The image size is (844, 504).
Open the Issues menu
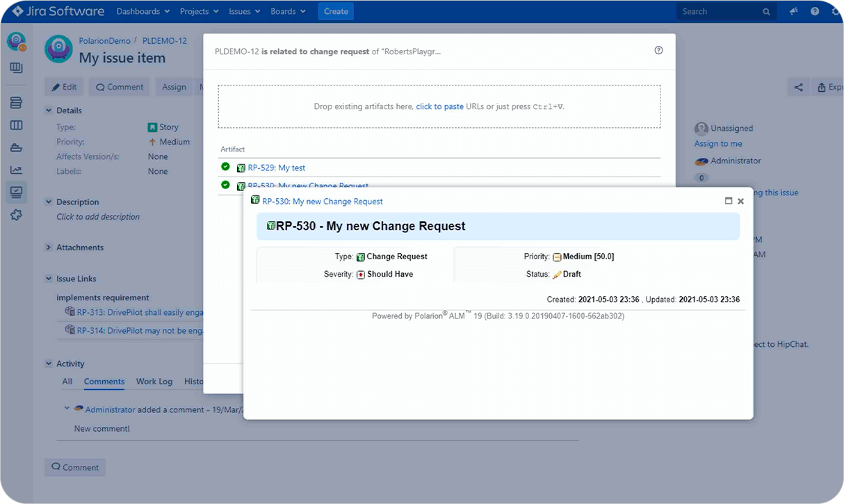click(243, 11)
